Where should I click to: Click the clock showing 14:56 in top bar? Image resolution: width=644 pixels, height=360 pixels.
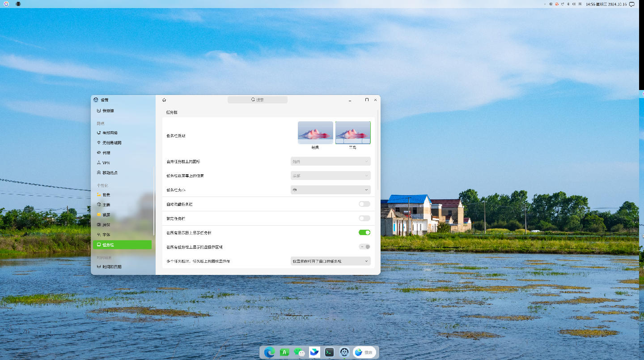606,4
